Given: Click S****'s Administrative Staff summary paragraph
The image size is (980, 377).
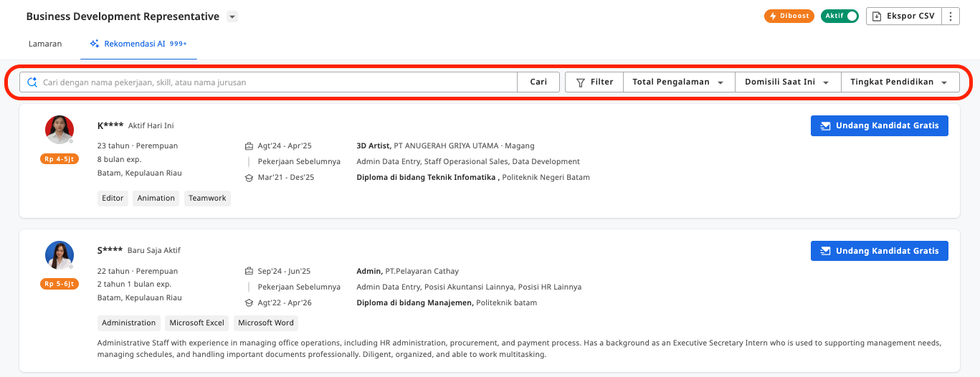Looking at the screenshot, I should pyautogui.click(x=519, y=348).
